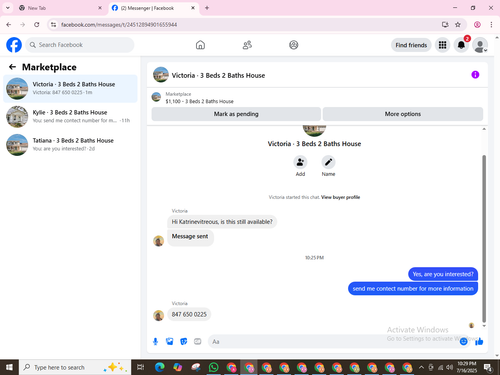
Task: Open the View buyer profile link
Action: point(340,197)
